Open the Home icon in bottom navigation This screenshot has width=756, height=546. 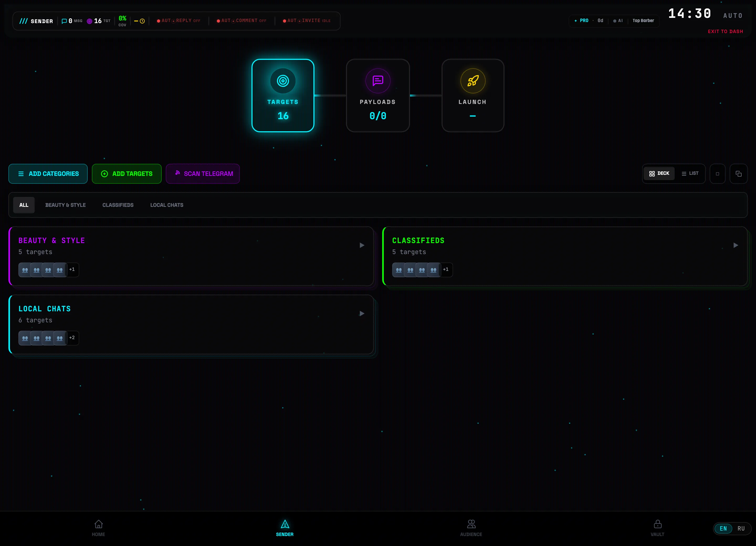point(98,524)
